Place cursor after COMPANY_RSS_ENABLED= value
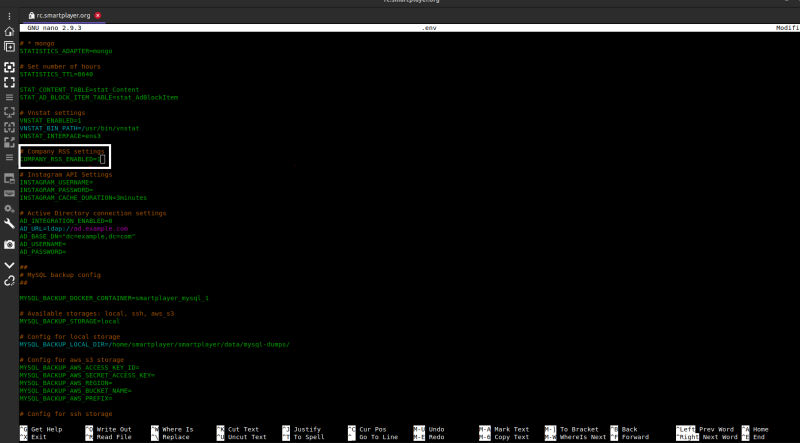 [102, 159]
